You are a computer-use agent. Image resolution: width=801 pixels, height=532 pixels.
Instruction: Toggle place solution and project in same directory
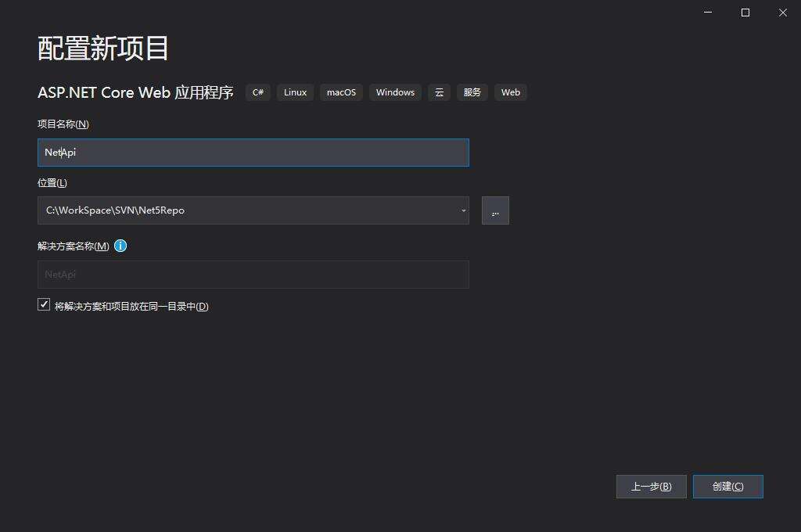click(x=44, y=304)
